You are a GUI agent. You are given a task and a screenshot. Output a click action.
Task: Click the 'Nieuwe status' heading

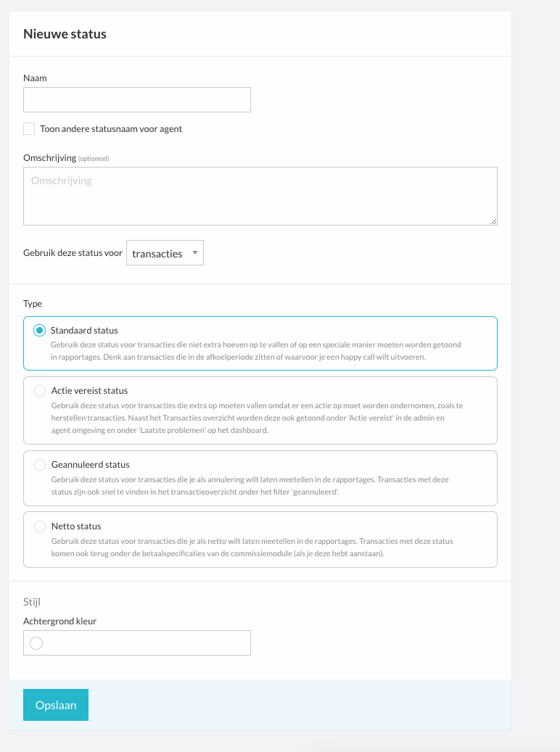point(65,34)
